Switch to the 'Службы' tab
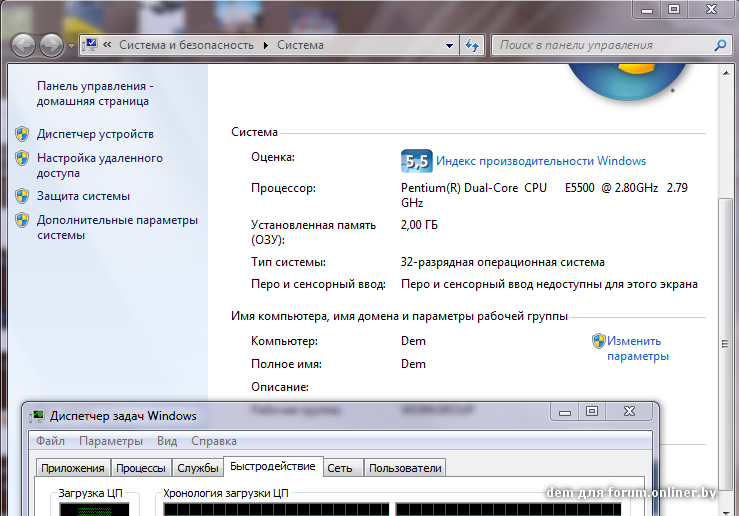739x516 pixels. [x=197, y=468]
